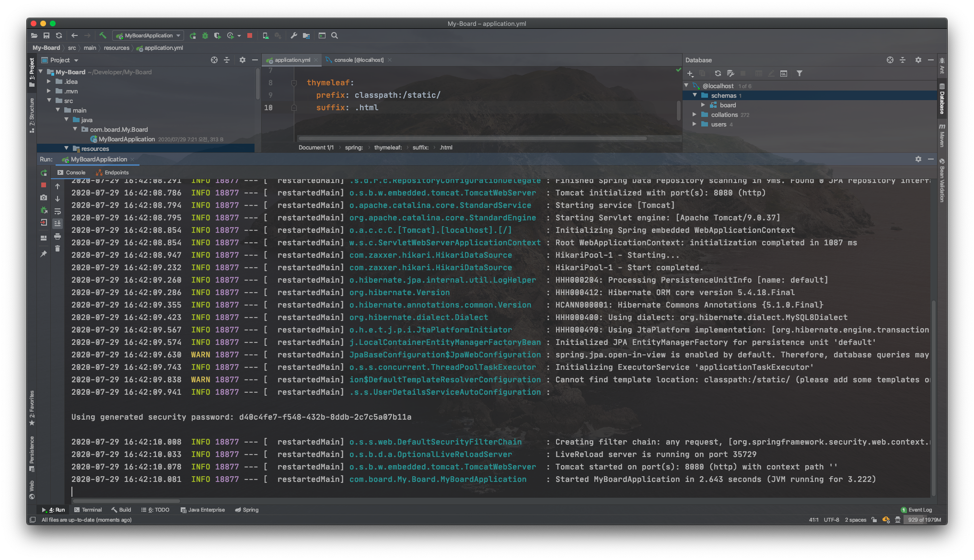
Task: Open MyBoardApplication run configuration dropdown
Action: [149, 35]
